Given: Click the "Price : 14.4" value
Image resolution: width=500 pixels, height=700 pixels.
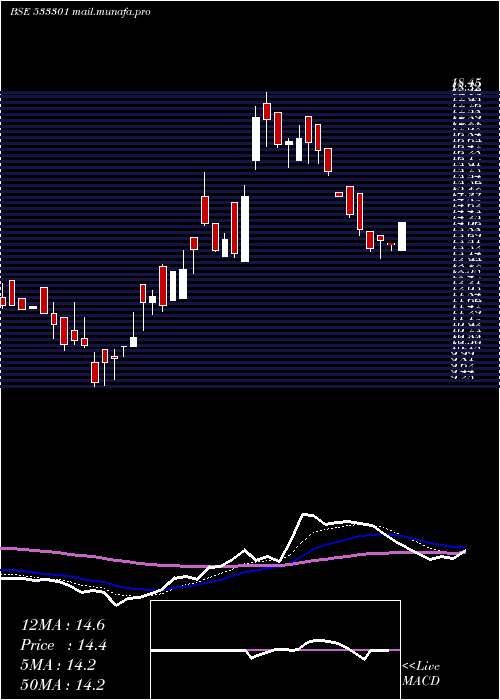Looking at the screenshot, I should [64, 645].
